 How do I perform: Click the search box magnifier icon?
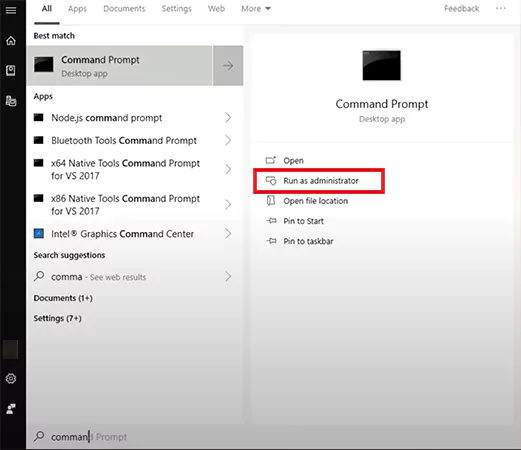39,436
